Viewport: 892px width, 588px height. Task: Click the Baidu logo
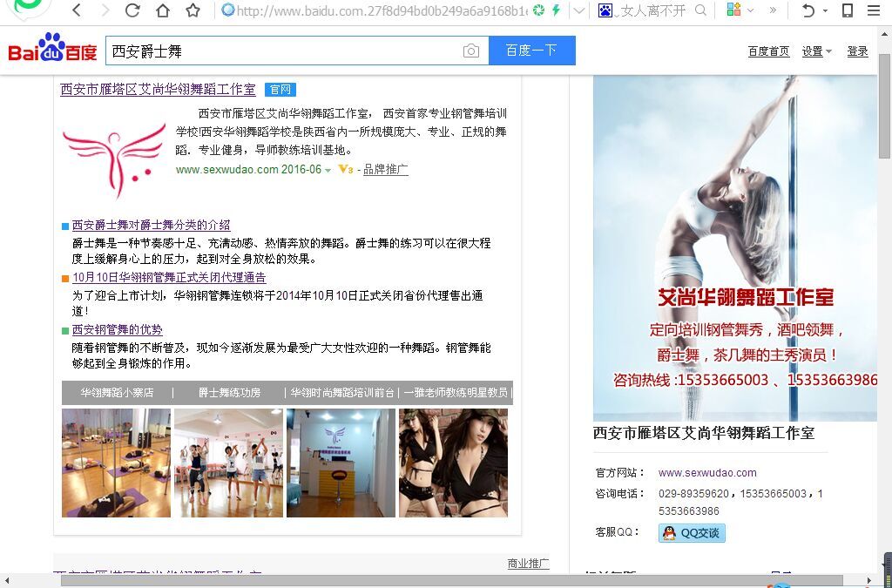pos(52,48)
